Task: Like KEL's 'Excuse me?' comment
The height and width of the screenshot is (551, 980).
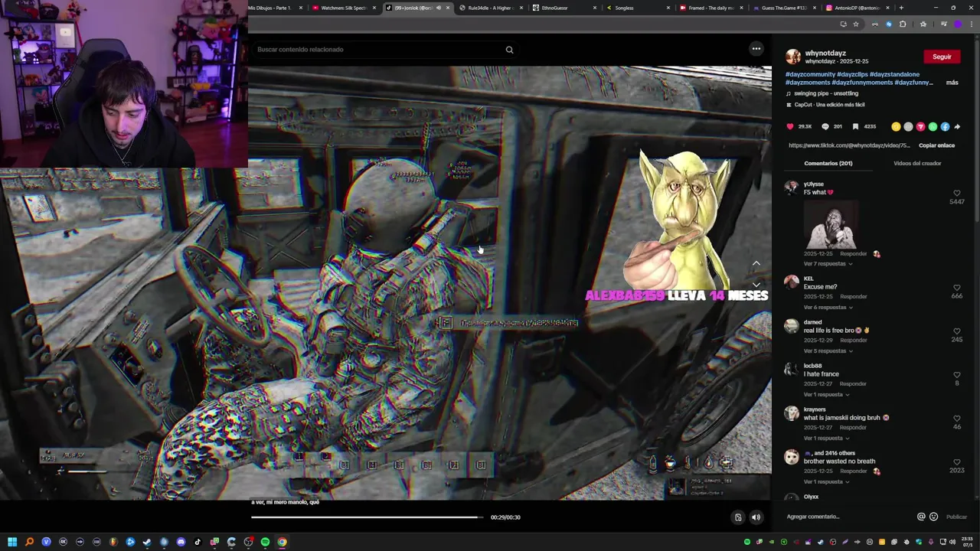Action: [957, 288]
